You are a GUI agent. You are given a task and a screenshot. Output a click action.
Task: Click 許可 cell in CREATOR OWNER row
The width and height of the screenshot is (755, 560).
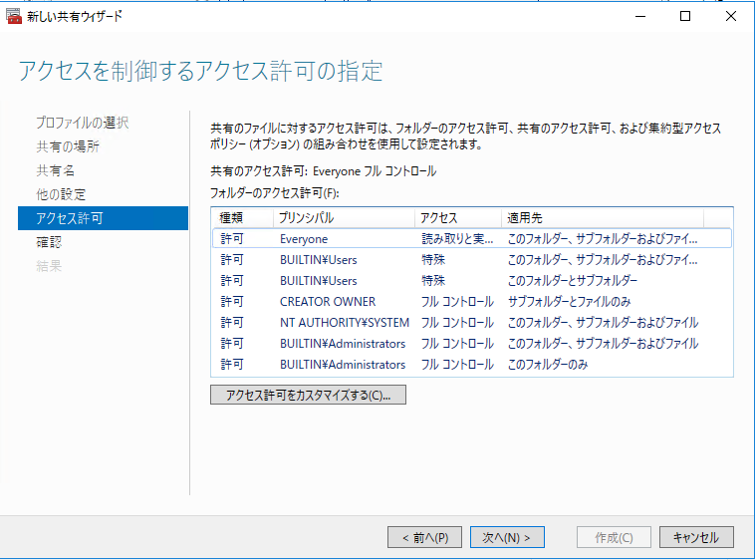coord(232,302)
